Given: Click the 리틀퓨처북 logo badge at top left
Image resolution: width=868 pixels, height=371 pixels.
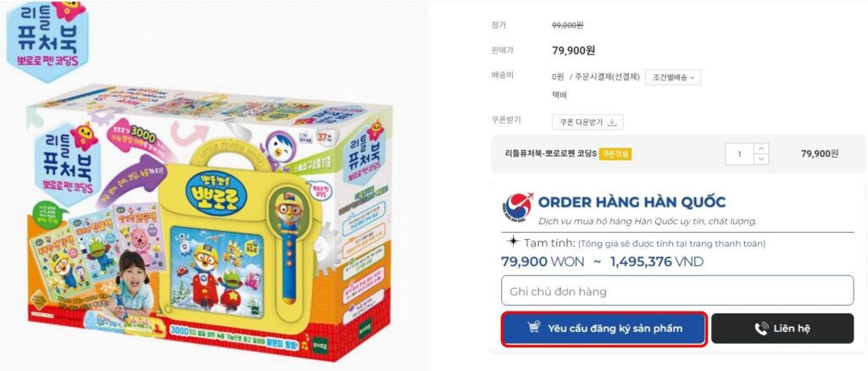Looking at the screenshot, I should tap(47, 40).
